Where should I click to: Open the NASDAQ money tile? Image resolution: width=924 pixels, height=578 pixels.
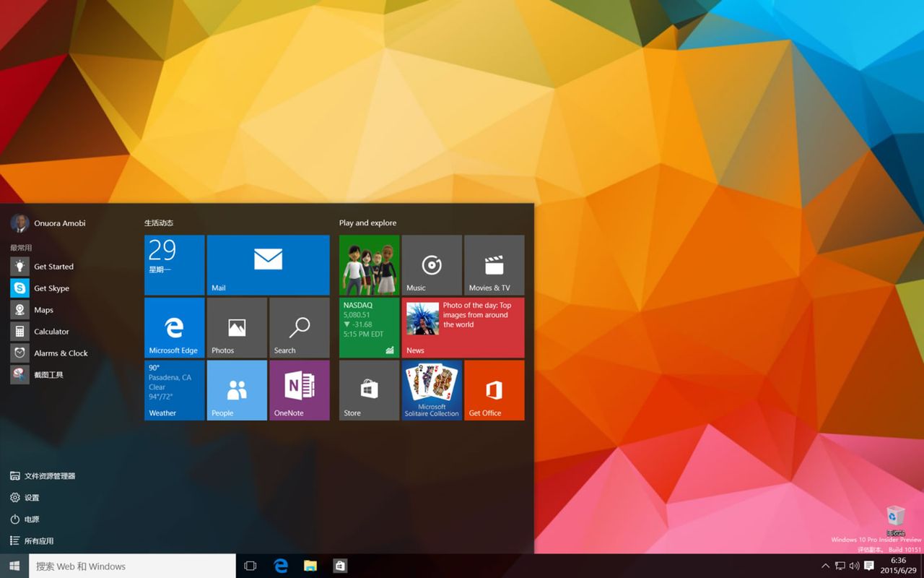click(369, 327)
